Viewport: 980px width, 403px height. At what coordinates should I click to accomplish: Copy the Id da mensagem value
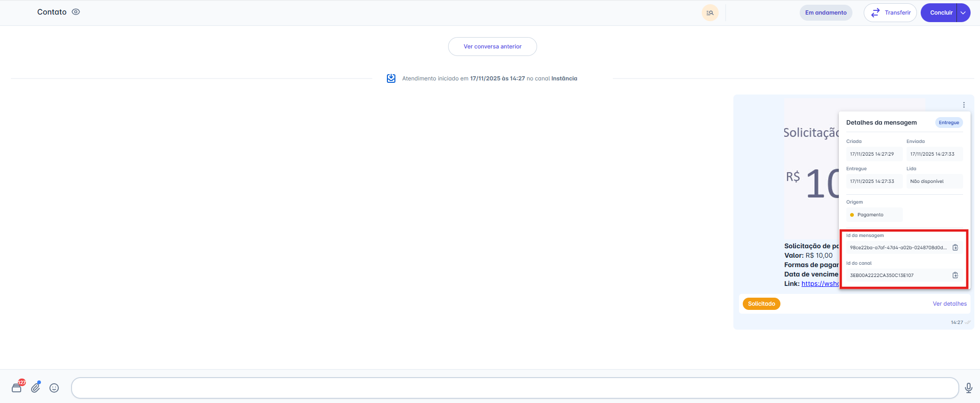click(955, 247)
